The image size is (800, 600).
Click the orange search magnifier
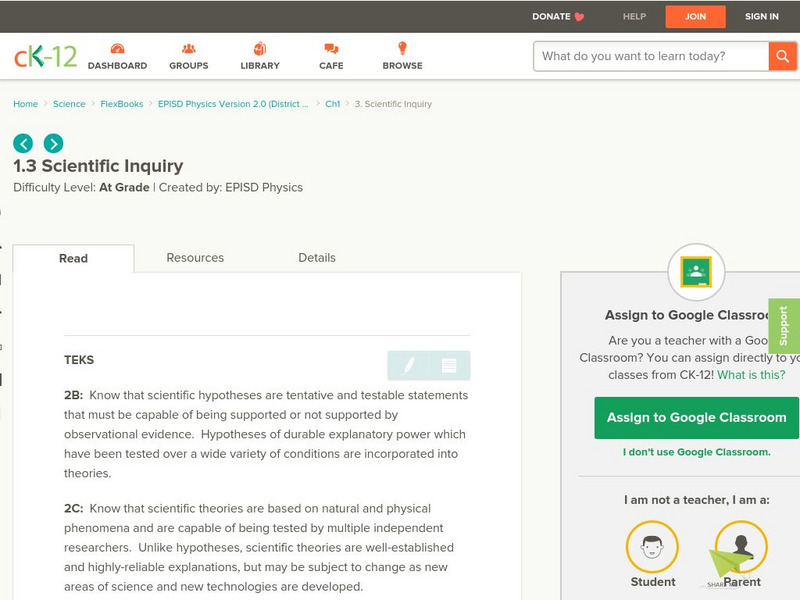tap(782, 57)
